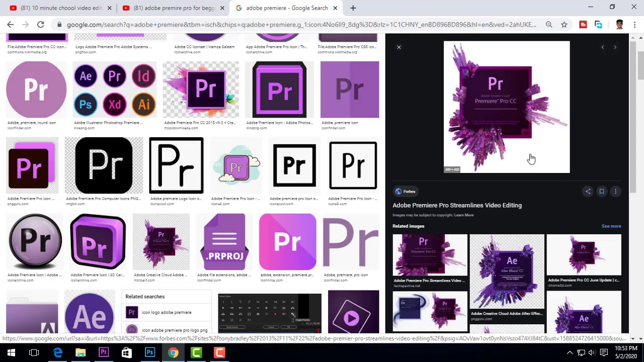Go to next image in preview panel
This screenshot has height=362, width=644.
(615, 47)
